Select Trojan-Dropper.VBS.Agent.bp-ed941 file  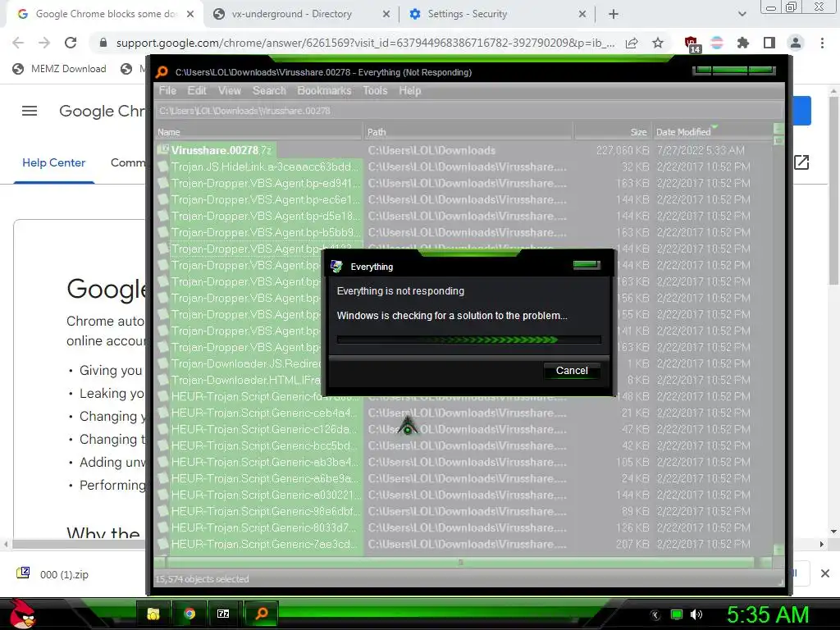pos(259,183)
